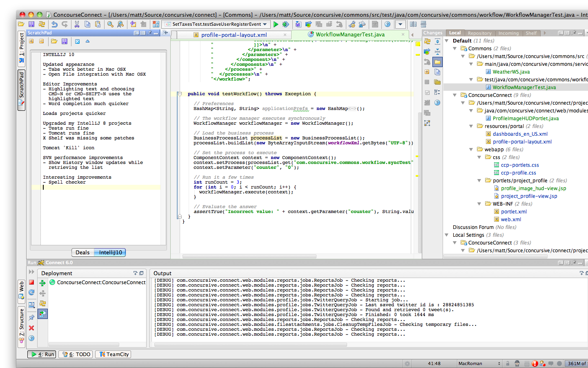This screenshot has width=588, height=368.
Task: Click the Help question mark in main toolbar
Action: tap(388, 25)
